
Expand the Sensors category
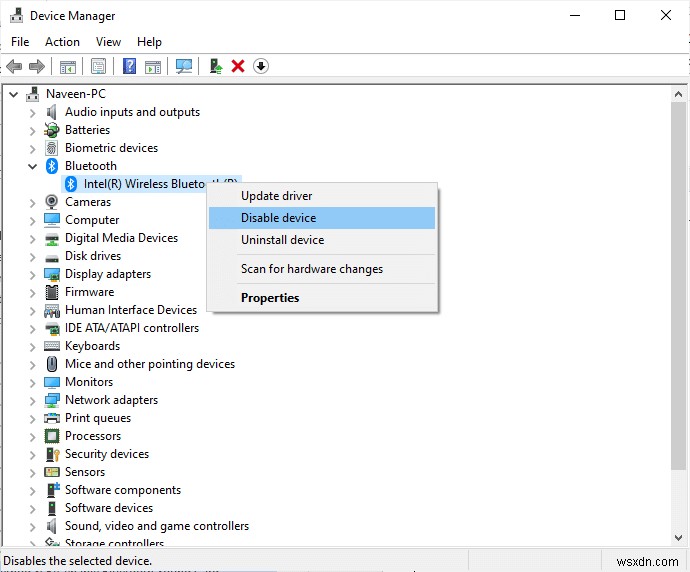pos(33,473)
